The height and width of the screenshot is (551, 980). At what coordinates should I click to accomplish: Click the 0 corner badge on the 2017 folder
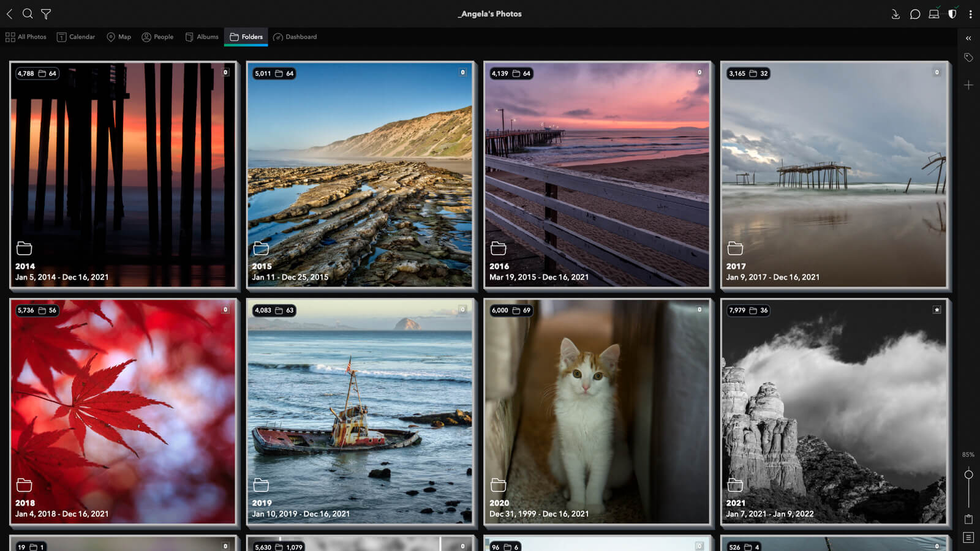pyautogui.click(x=937, y=72)
